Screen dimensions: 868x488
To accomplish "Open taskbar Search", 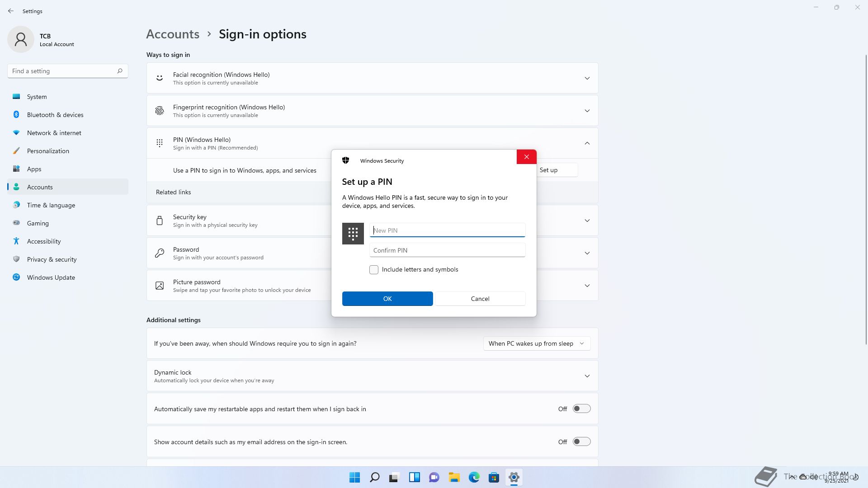I will [375, 477].
